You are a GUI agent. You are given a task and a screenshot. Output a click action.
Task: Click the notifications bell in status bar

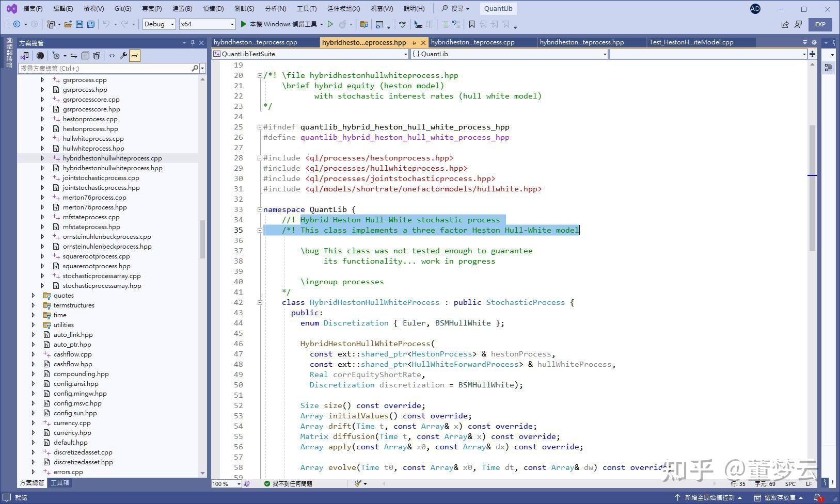tap(818, 498)
